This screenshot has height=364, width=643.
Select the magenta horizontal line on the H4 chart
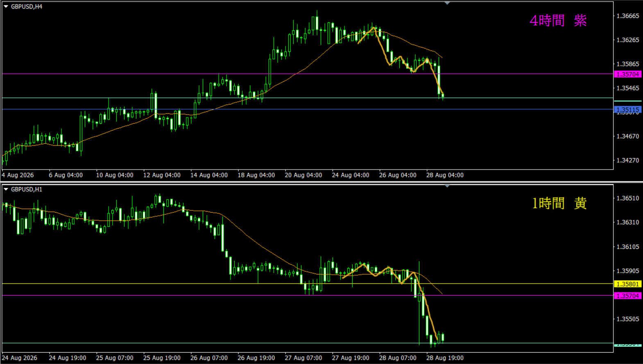click(x=307, y=74)
